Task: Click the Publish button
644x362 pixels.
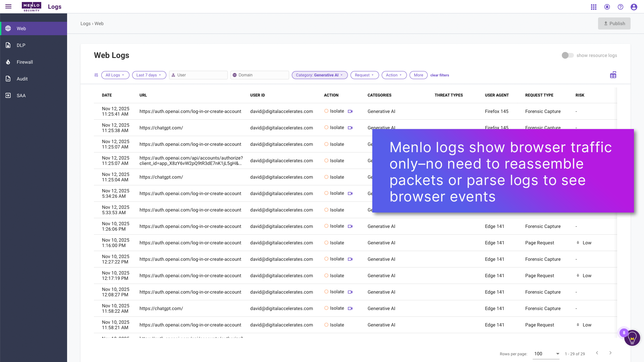Action: (x=614, y=23)
